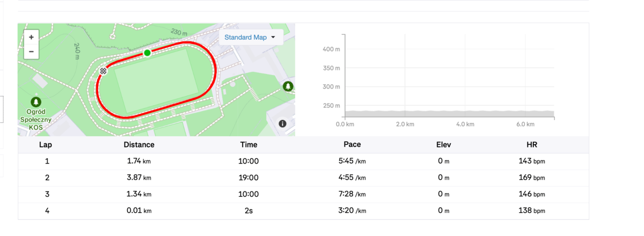The height and width of the screenshot is (236, 644).
Task: Zoom in on the map
Action: (32, 38)
